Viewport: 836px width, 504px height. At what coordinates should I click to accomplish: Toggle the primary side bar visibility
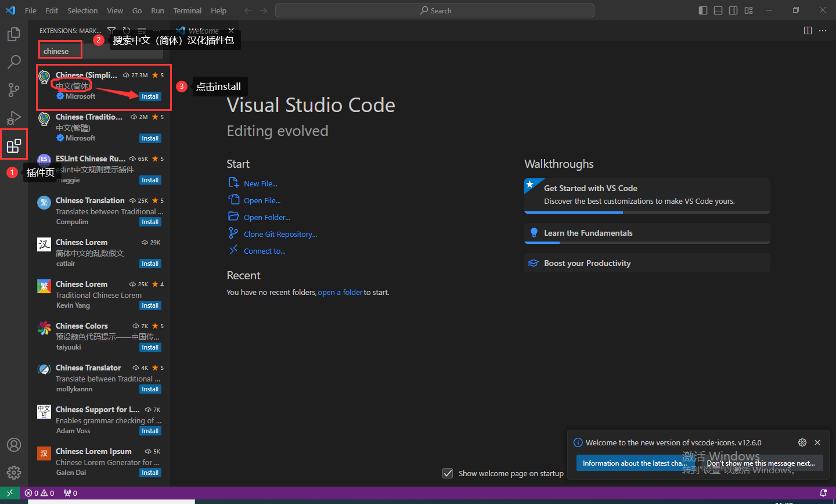pyautogui.click(x=703, y=10)
